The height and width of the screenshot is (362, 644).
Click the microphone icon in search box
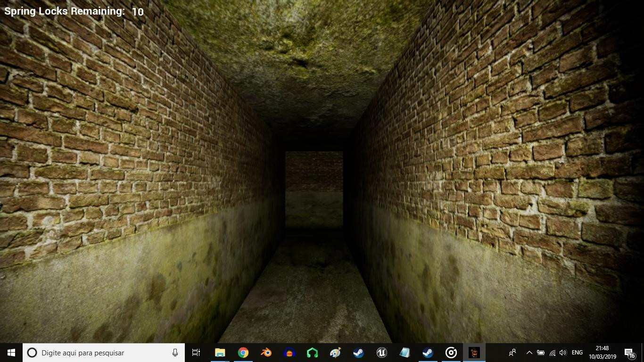[175, 353]
